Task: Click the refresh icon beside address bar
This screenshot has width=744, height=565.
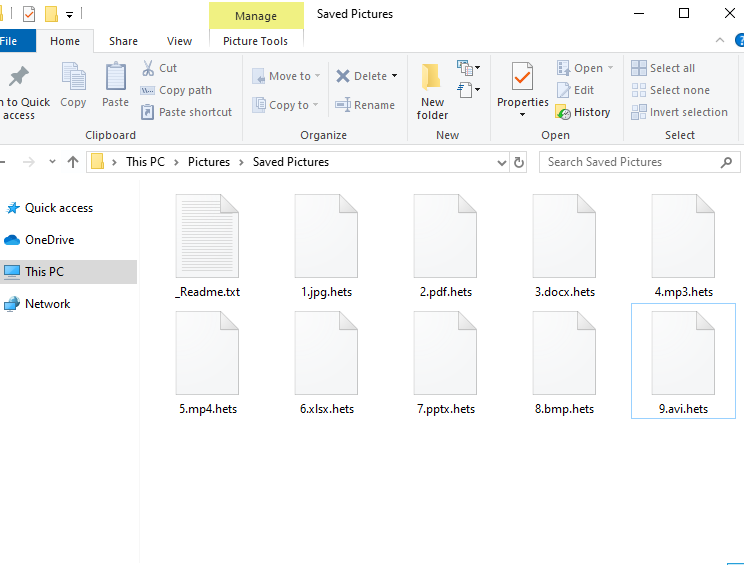Action: (x=519, y=162)
